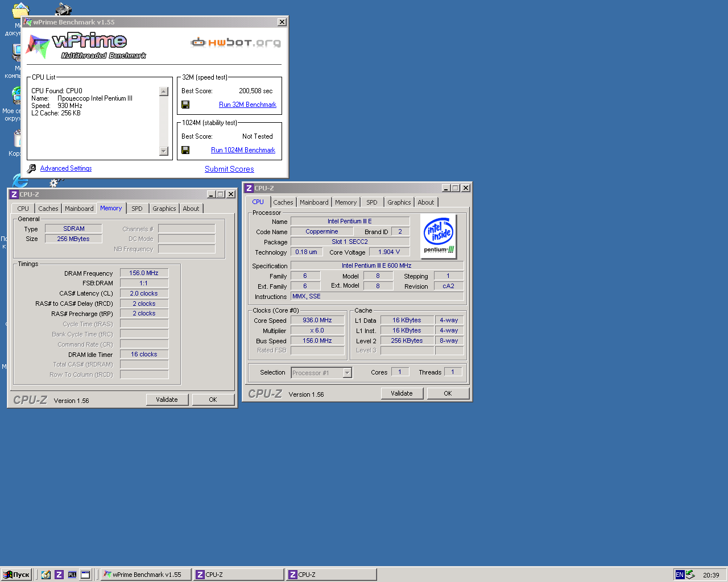This screenshot has width=728, height=582.
Task: Click the memory Type field SDRAM
Action: [x=74, y=228]
